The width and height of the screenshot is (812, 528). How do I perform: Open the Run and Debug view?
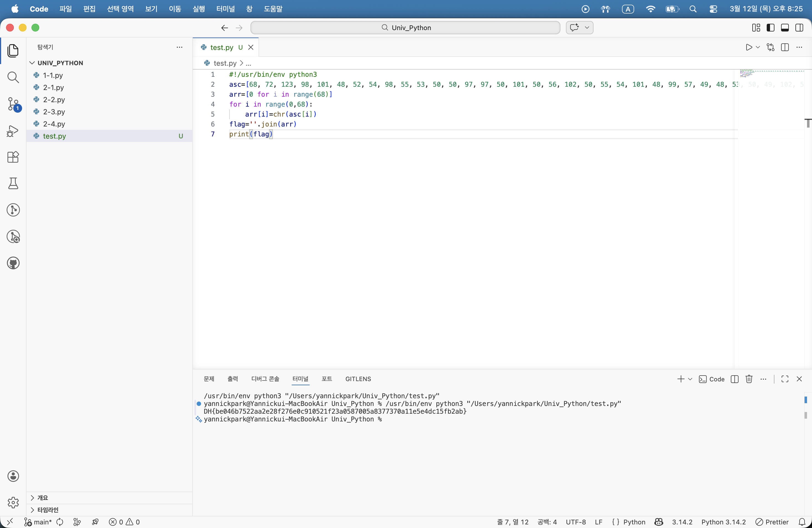coord(13,131)
